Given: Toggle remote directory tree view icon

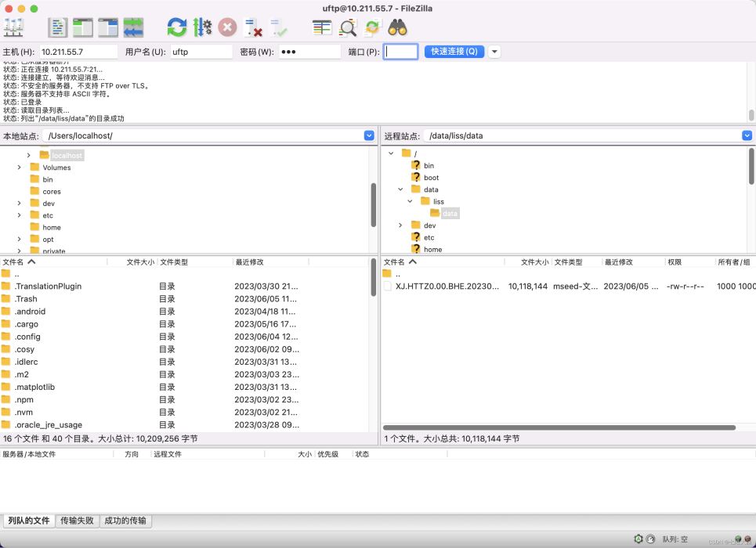Looking at the screenshot, I should (108, 27).
